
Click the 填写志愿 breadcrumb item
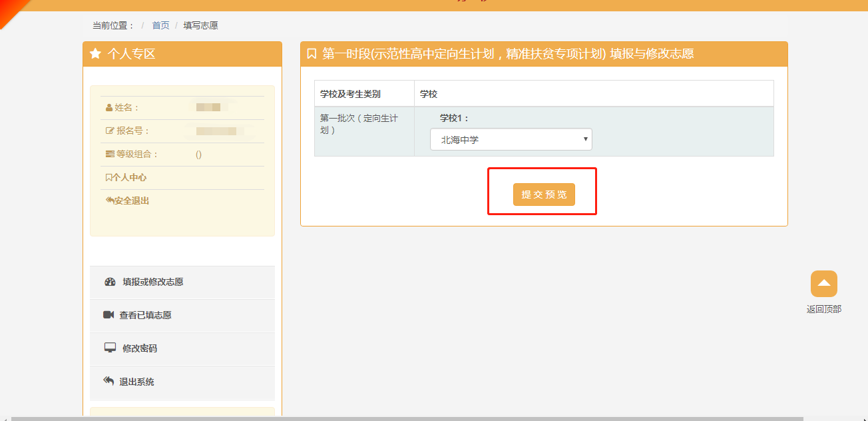[201, 25]
